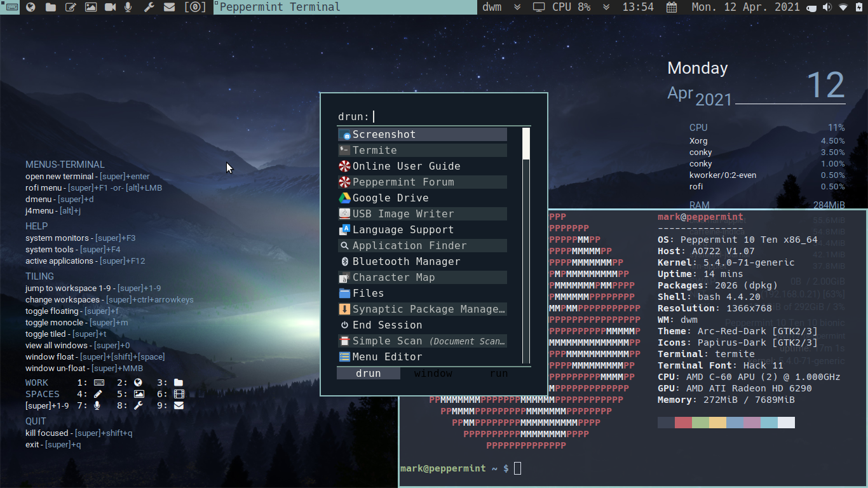Click the Screenshot app icon
Image resolution: width=868 pixels, height=488 pixels.
tap(345, 135)
